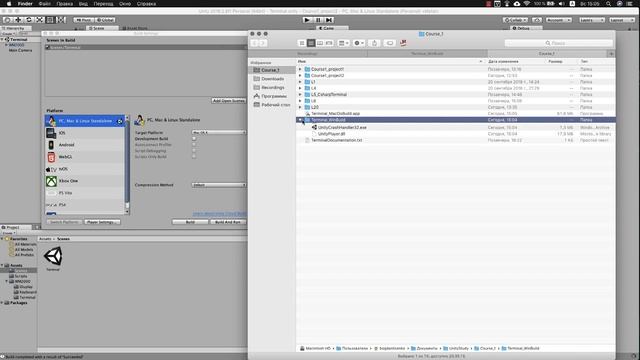Switch to Asset Store tab in Unity
The height and width of the screenshot is (360, 640).
135,28
